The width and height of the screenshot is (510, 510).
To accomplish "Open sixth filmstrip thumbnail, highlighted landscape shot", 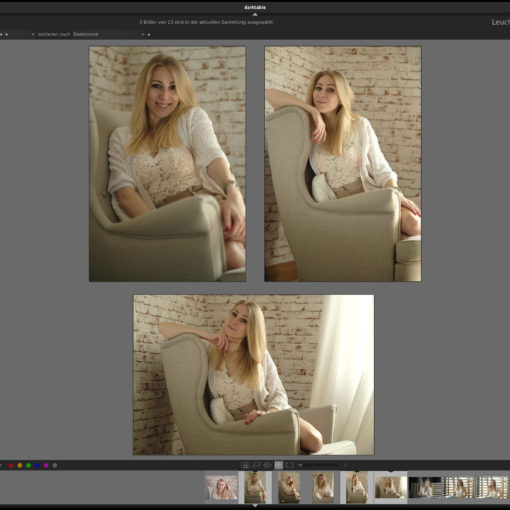I will [x=391, y=487].
